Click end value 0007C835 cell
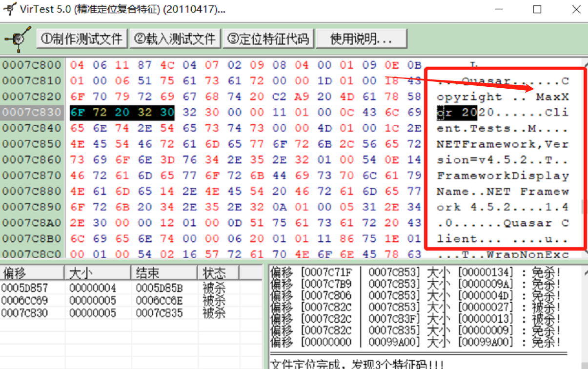The image size is (588, 369). point(159,313)
